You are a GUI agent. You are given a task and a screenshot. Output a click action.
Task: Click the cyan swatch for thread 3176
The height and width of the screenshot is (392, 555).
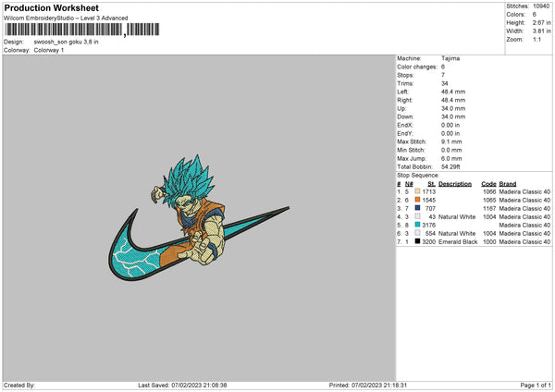click(x=417, y=225)
